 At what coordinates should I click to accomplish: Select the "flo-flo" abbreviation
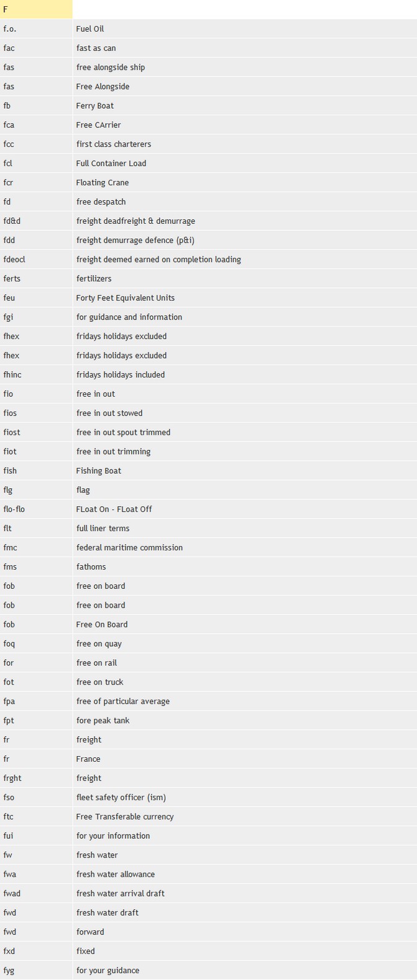coord(14,509)
